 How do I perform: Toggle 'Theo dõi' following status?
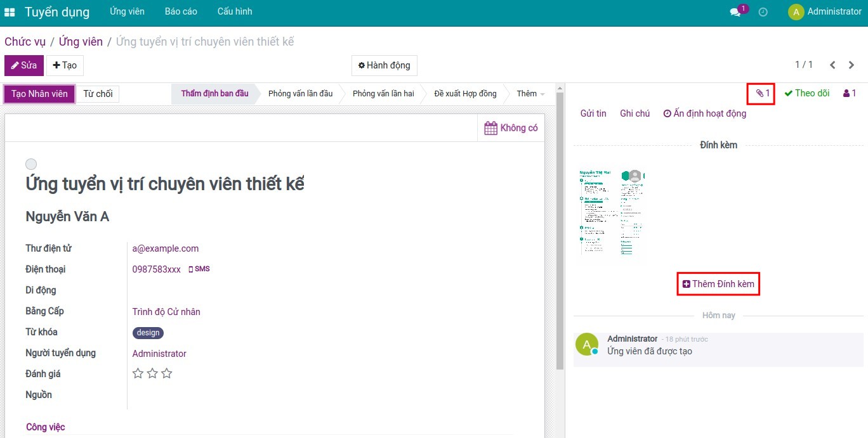click(806, 93)
